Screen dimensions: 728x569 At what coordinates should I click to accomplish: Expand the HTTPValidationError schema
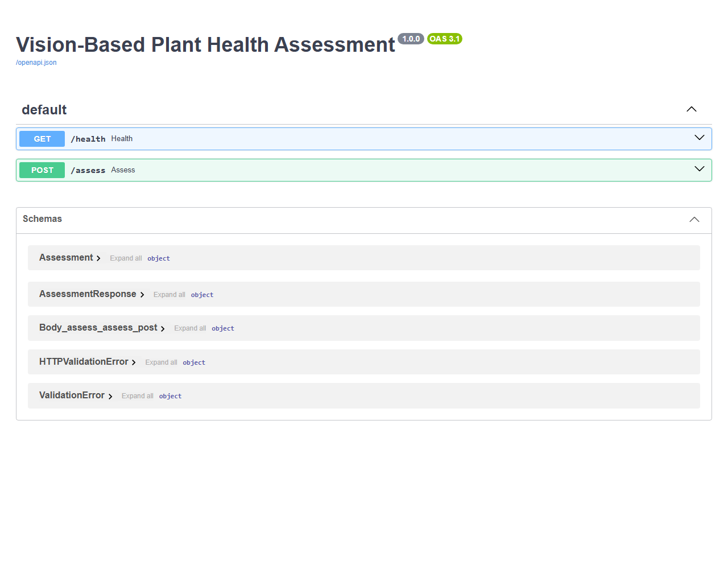tap(88, 362)
